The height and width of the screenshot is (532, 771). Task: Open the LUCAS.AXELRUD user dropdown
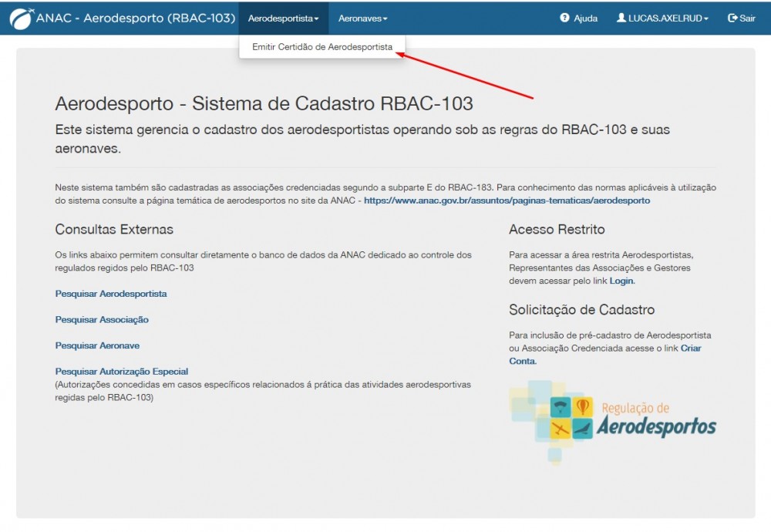(662, 19)
